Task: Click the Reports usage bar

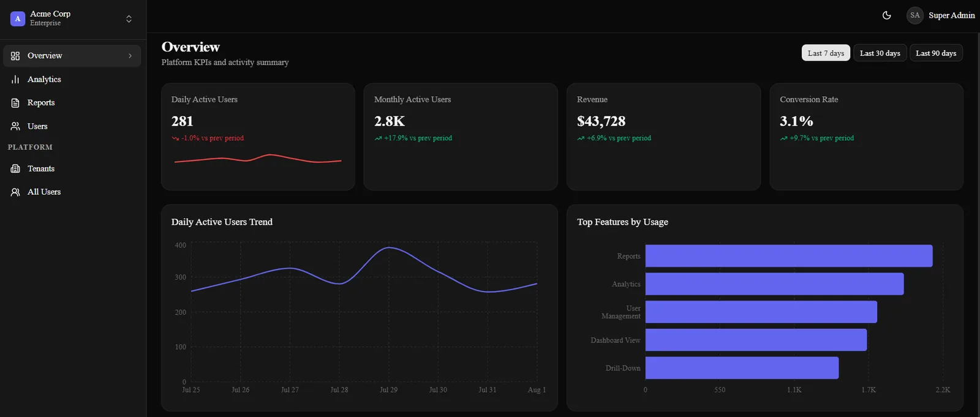Action: pos(789,256)
